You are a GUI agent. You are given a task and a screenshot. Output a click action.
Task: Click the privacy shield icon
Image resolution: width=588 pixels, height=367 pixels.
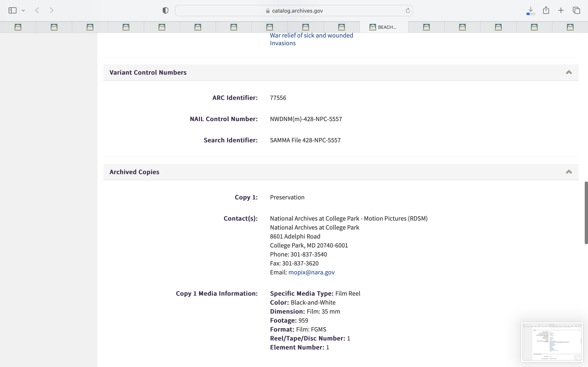[165, 10]
